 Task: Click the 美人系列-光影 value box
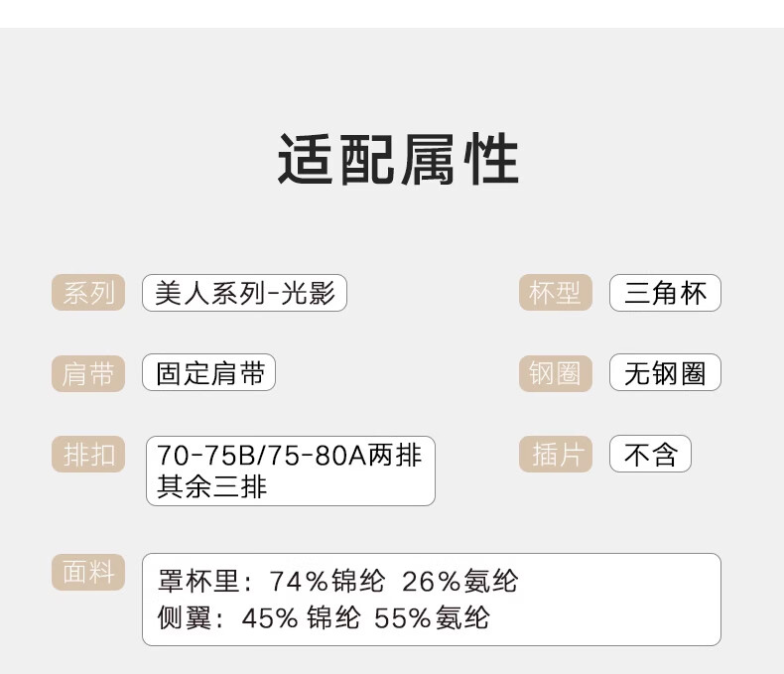point(244,293)
